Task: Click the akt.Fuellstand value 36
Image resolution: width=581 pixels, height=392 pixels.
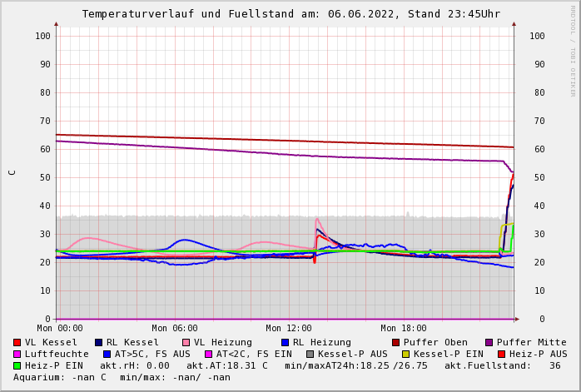Action: (554, 365)
